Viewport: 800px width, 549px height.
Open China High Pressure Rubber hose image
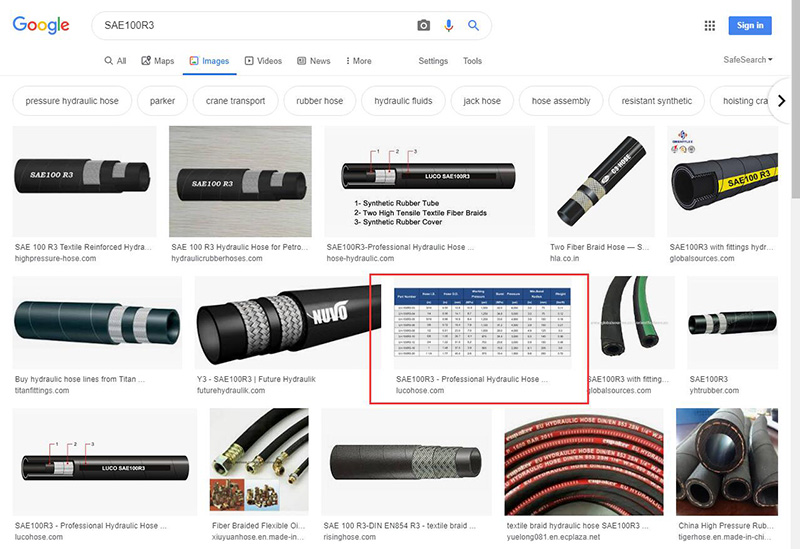coord(727,462)
